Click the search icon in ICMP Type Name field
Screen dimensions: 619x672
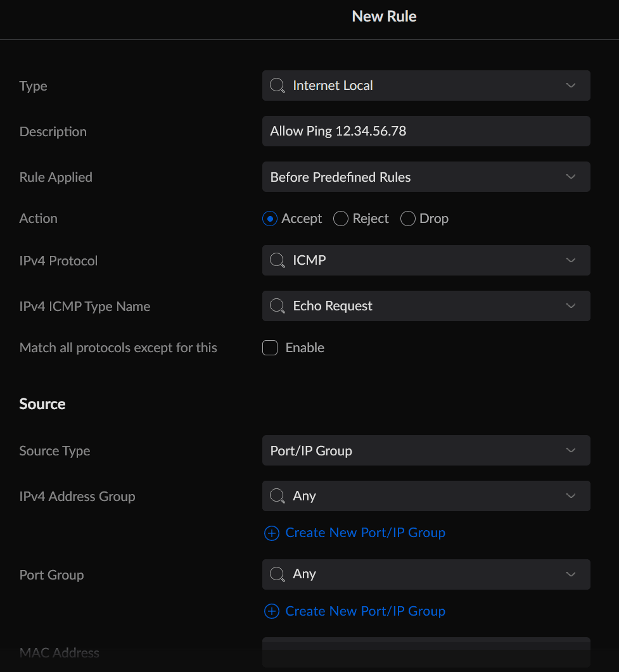click(277, 306)
